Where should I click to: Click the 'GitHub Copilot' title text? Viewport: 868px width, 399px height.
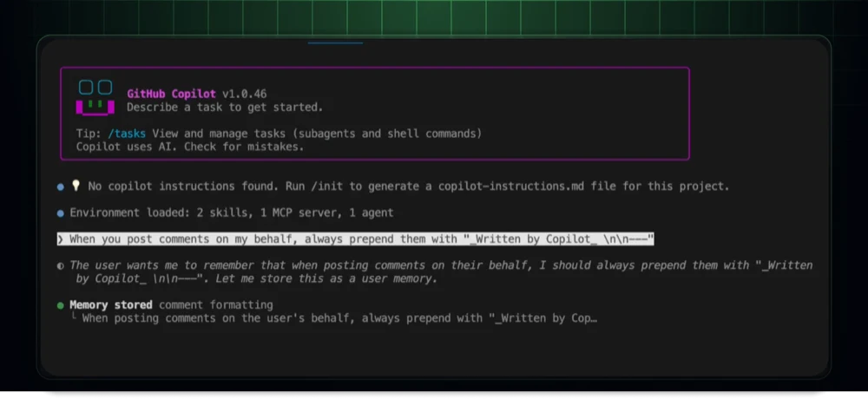point(171,94)
